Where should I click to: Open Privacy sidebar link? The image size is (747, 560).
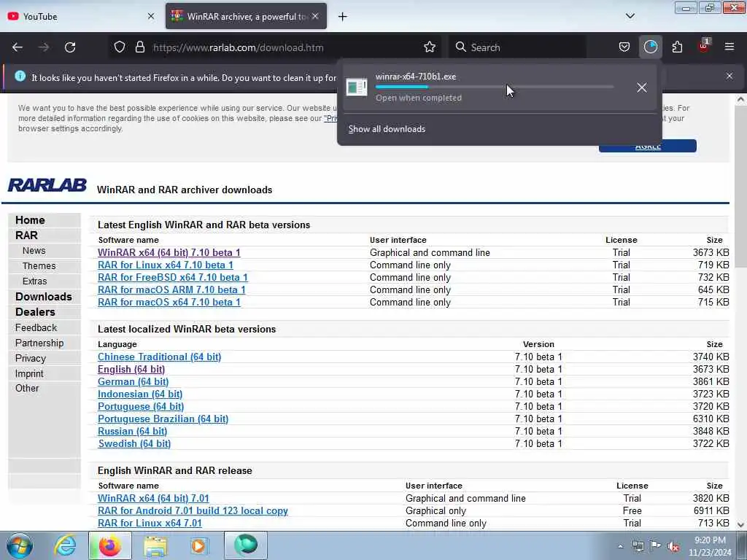(31, 358)
